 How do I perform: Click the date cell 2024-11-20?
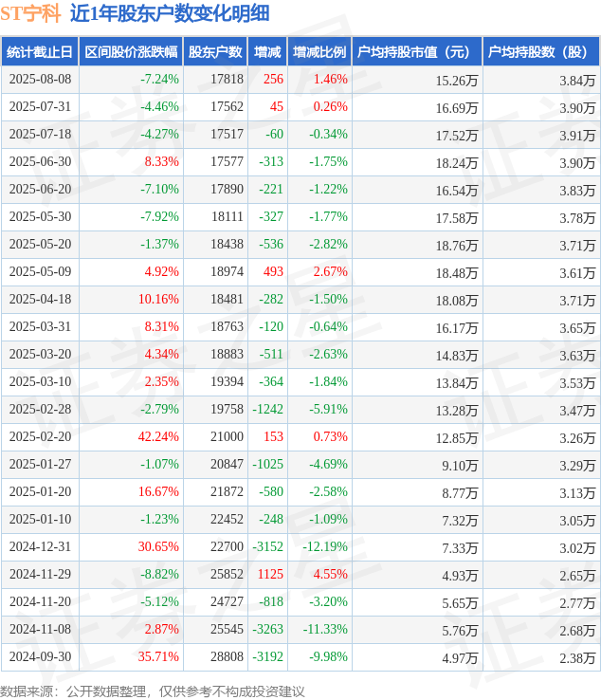pos(40,601)
